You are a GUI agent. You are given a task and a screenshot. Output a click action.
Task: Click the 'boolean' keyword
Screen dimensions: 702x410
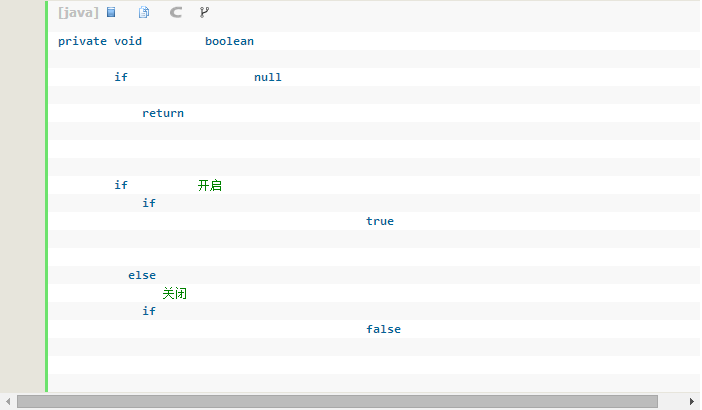229,41
